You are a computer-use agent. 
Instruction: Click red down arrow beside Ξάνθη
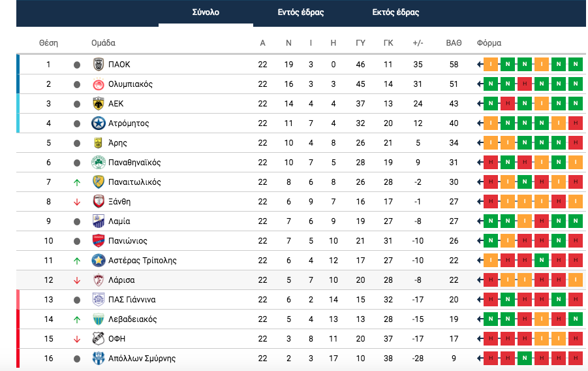[x=77, y=202]
